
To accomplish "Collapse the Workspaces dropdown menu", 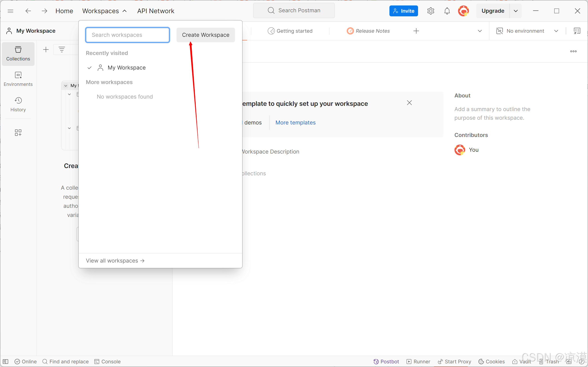I will [x=104, y=11].
